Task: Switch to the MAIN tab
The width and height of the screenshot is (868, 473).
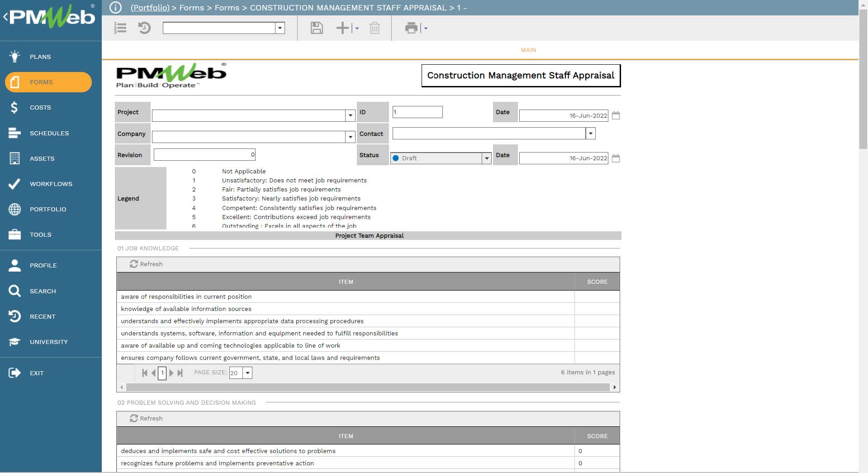Action: click(528, 50)
